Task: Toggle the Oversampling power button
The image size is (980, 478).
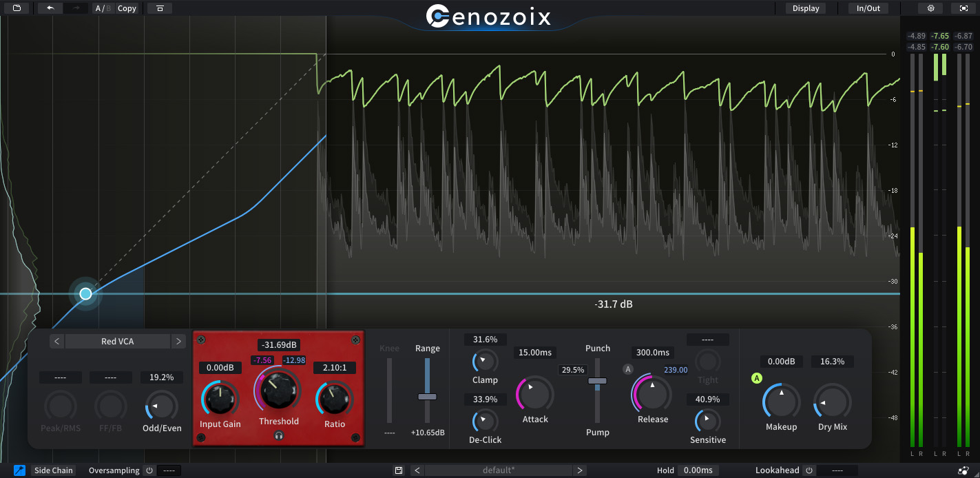Action: (149, 470)
